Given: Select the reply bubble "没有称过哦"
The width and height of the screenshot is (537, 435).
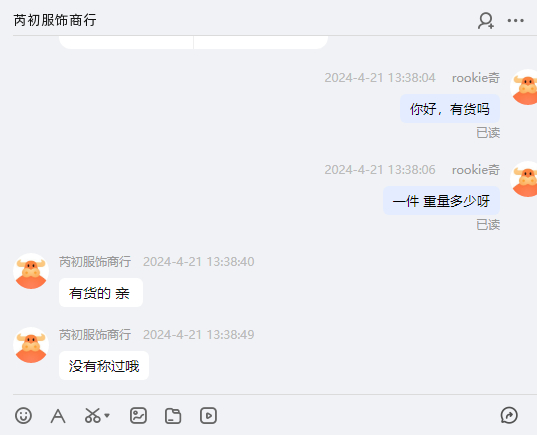Looking at the screenshot, I should pos(104,366).
